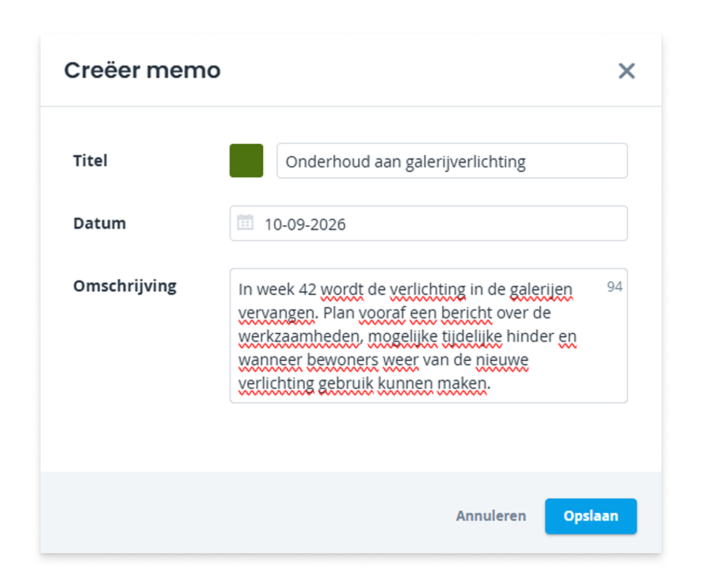This screenshot has width=702, height=588.
Task: Close the Creëer memo dialog
Action: tap(627, 71)
